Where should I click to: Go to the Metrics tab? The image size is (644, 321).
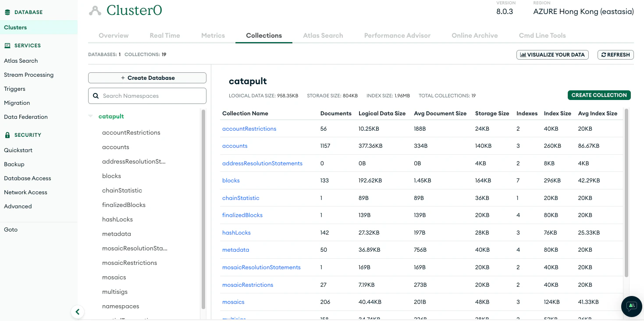[x=213, y=36]
